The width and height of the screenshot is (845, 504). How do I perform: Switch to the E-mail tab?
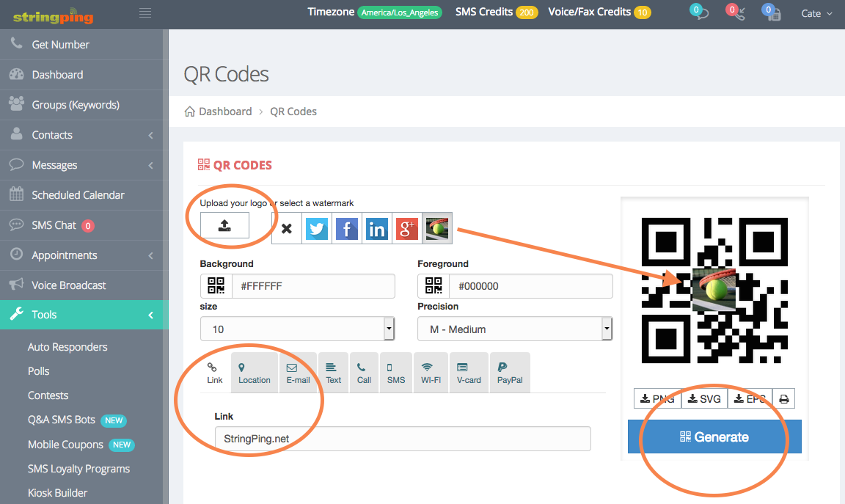point(298,372)
